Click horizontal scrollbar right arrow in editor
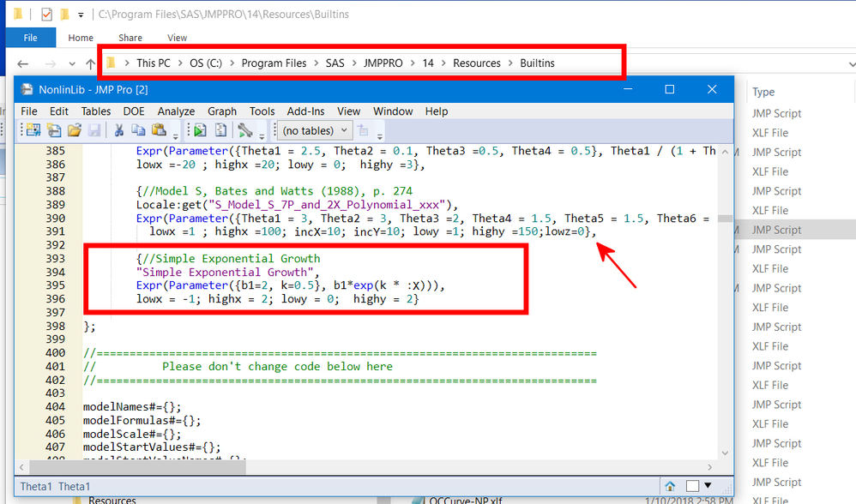Screen dimensions: 856x504 [x=709, y=467]
